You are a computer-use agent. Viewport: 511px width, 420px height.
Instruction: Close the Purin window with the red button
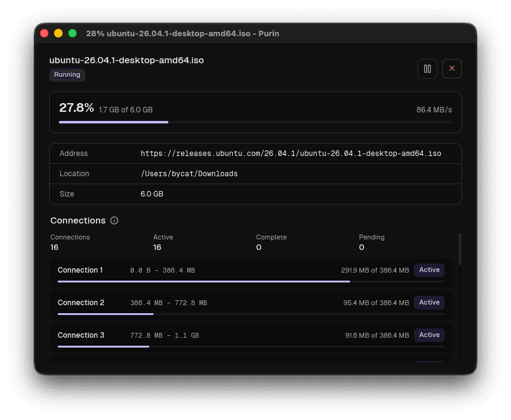pos(44,33)
